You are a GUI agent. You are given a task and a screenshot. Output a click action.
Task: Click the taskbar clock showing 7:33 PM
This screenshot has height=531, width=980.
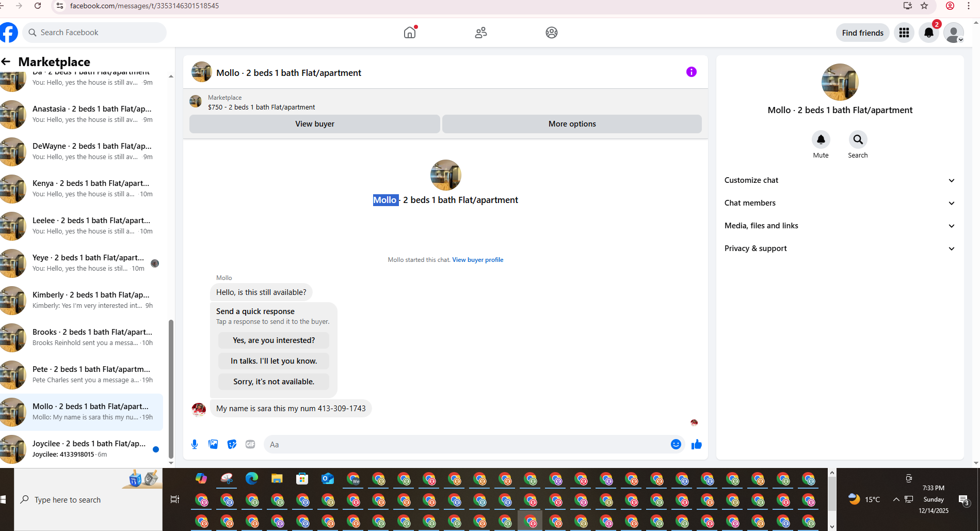[933, 499]
